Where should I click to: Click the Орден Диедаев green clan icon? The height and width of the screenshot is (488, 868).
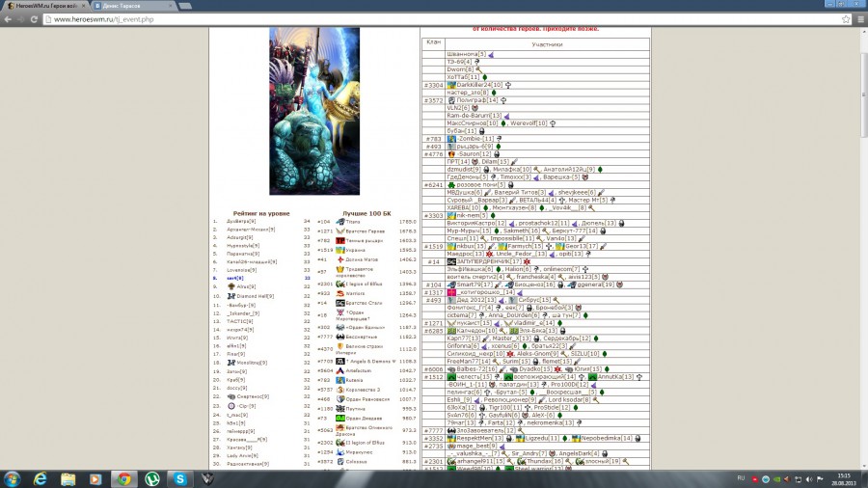[x=340, y=419]
